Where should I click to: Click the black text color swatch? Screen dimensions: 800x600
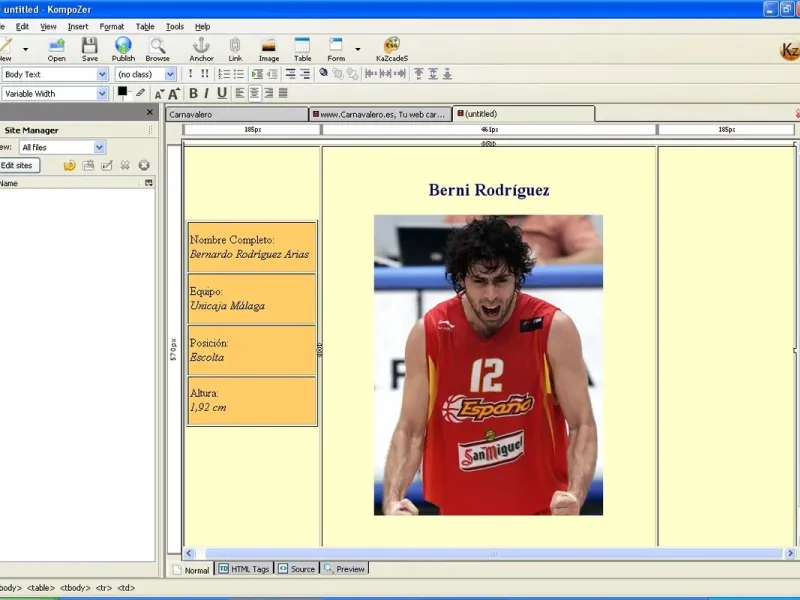point(122,92)
